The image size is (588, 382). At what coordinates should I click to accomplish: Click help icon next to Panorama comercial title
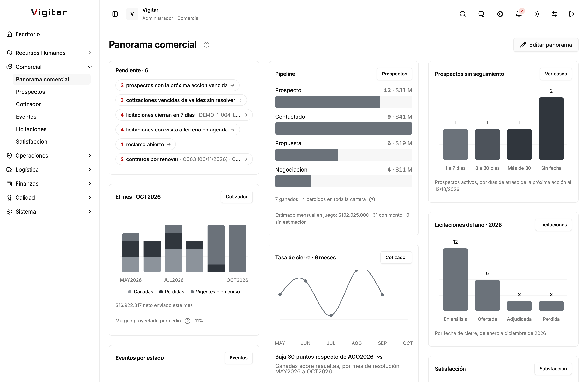206,45
